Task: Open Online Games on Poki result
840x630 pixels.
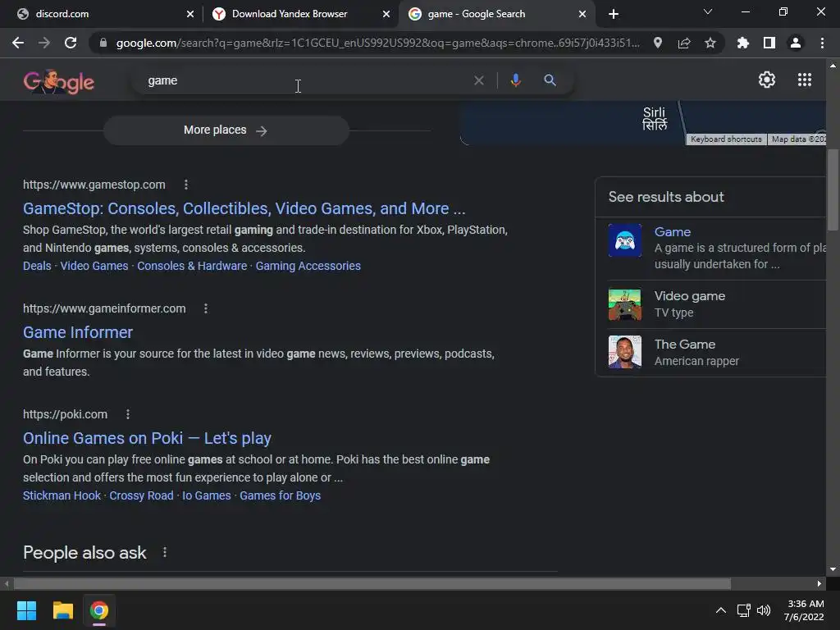Action: click(147, 438)
